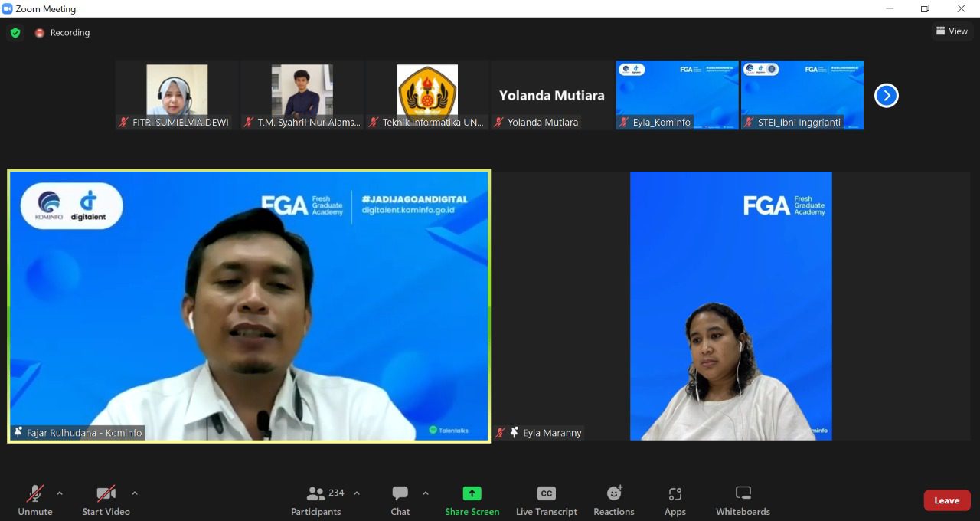Expand audio options arrow beside Unmute
The height and width of the screenshot is (521, 980).
click(60, 493)
